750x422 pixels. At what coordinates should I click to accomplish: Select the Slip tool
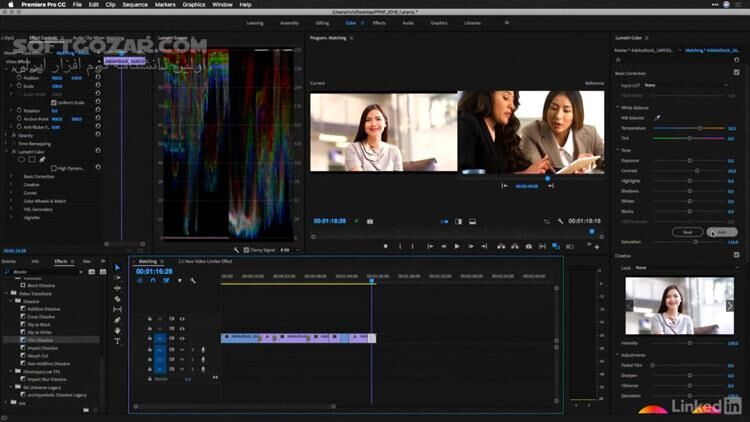pyautogui.click(x=118, y=310)
